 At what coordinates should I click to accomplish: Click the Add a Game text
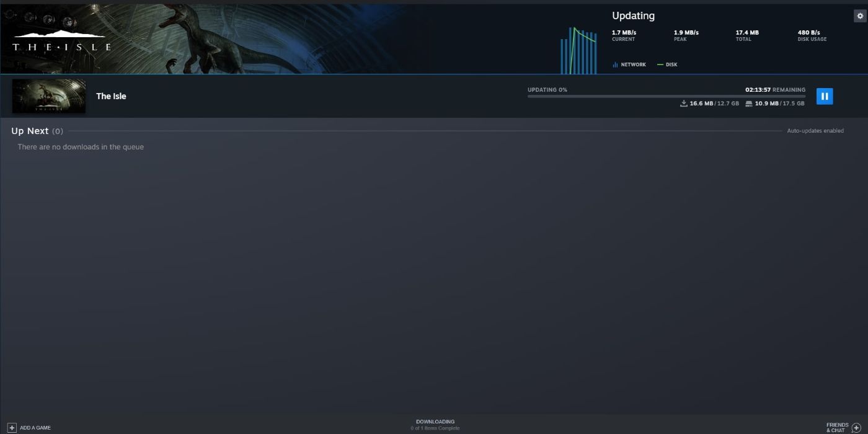35,428
